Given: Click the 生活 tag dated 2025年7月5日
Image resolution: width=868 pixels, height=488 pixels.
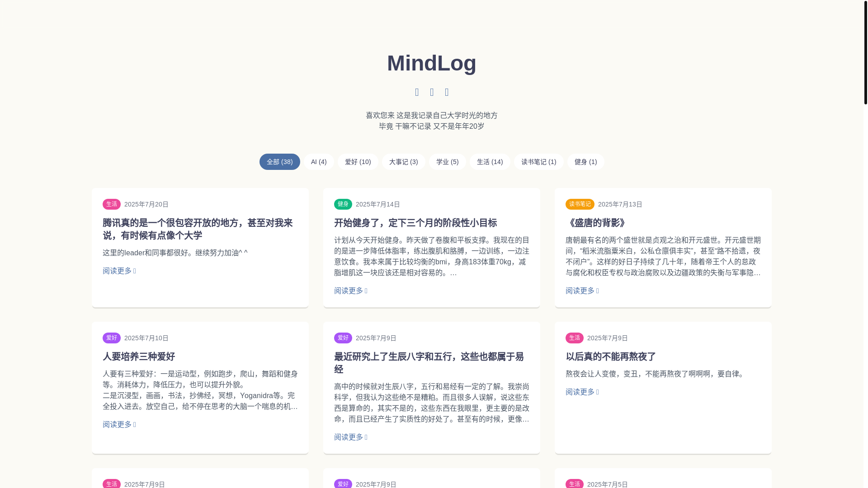Looking at the screenshot, I should point(575,484).
